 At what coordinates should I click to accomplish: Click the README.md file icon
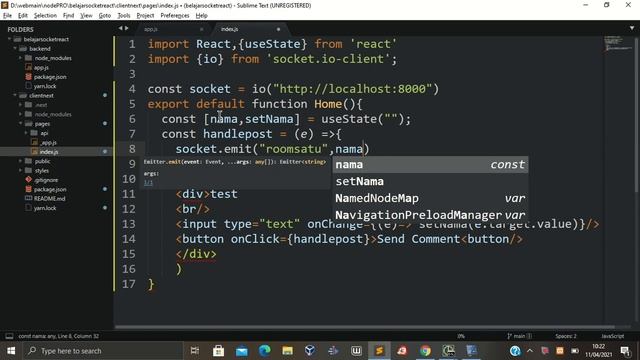point(29,198)
